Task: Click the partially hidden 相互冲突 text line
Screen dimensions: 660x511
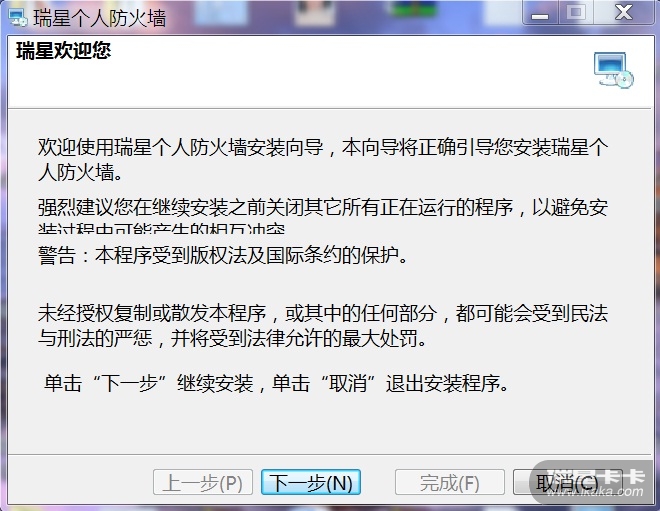Action: pyautogui.click(x=162, y=228)
